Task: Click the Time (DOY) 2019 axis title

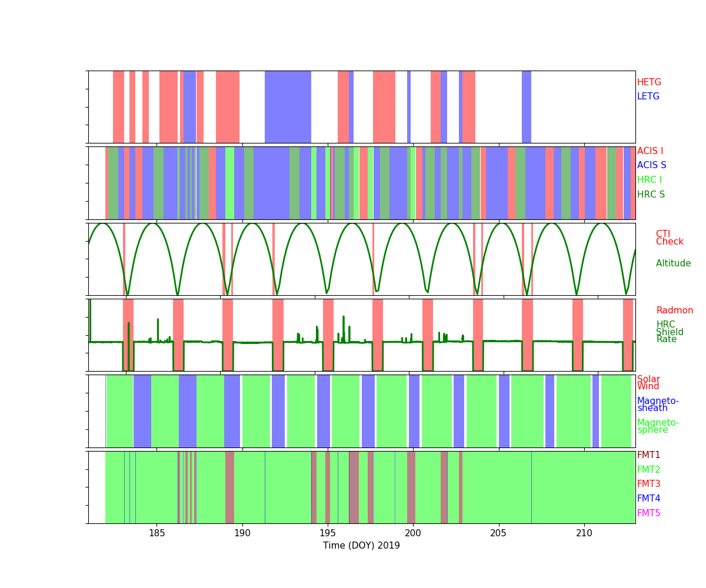Action: tap(361, 546)
